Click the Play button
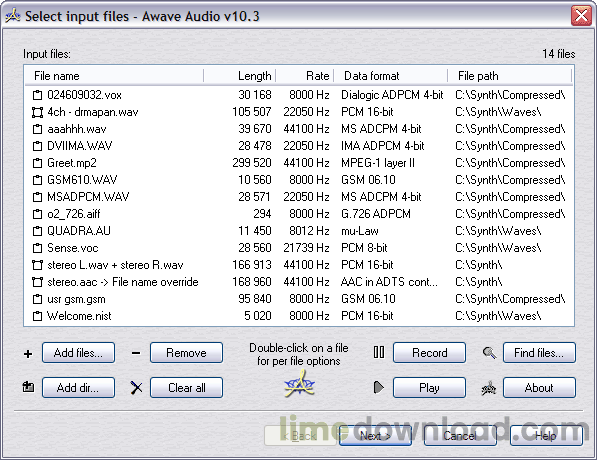597x460 pixels. (429, 388)
